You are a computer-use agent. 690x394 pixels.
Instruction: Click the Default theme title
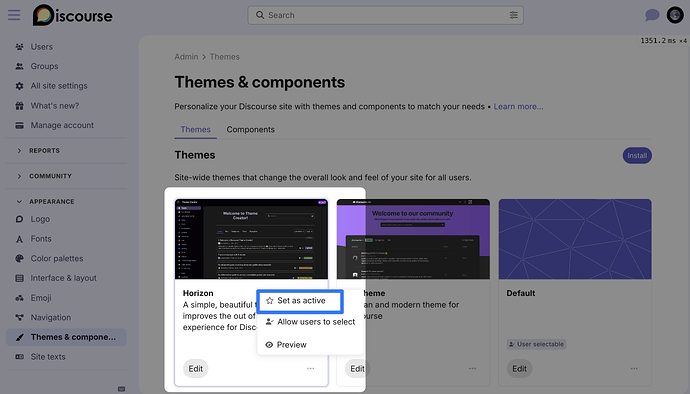(521, 293)
